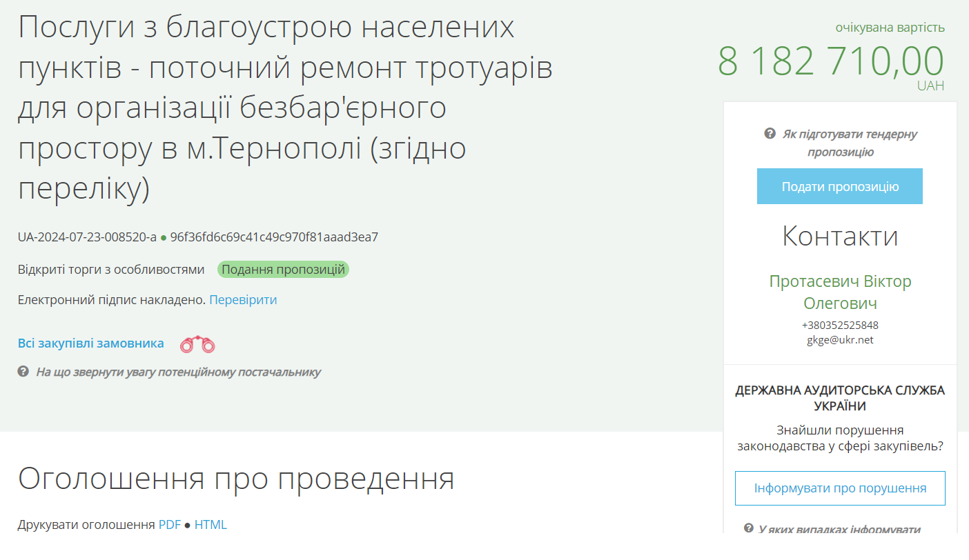Click the email address gkge@ukr.net
The width and height of the screenshot is (969, 560).
[840, 340]
